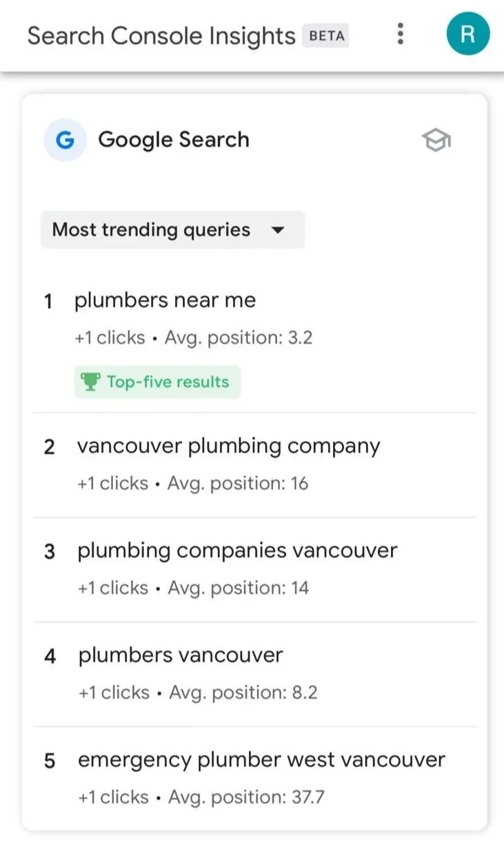Click the dropdown caret arrow

pyautogui.click(x=278, y=230)
